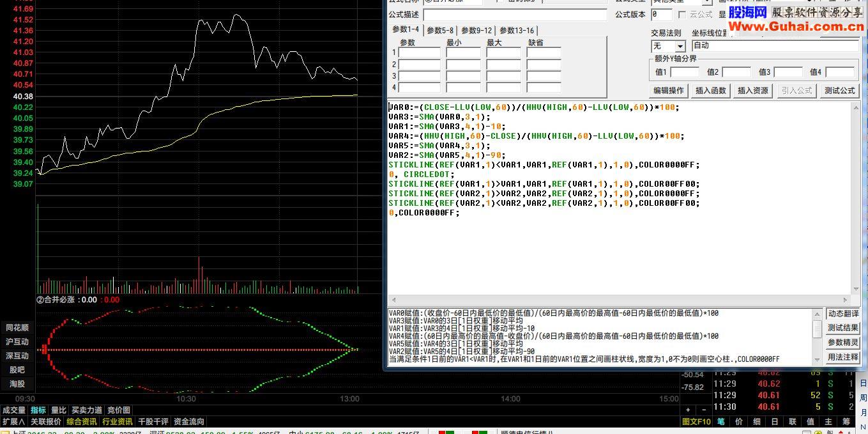The height and width of the screenshot is (434, 868).
Task: Open 图文F10 stock info page
Action: click(x=696, y=422)
